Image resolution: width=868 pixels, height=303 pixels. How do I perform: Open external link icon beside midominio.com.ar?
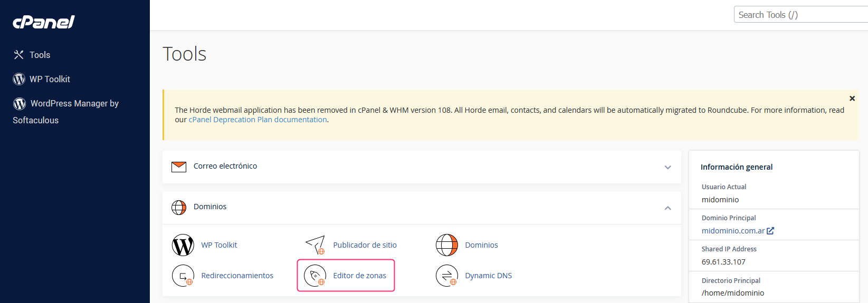tap(770, 231)
